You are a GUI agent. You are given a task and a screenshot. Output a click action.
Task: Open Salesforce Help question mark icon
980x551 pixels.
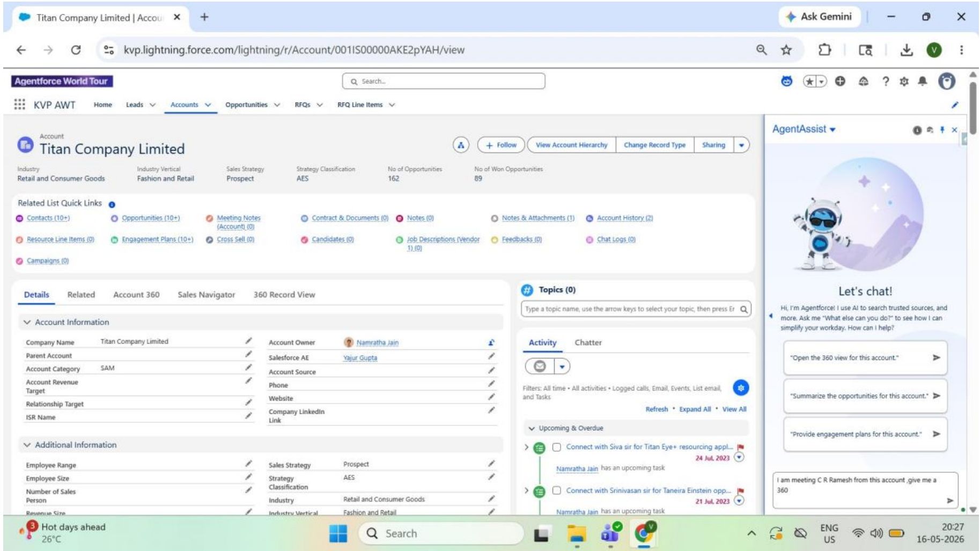coord(886,82)
